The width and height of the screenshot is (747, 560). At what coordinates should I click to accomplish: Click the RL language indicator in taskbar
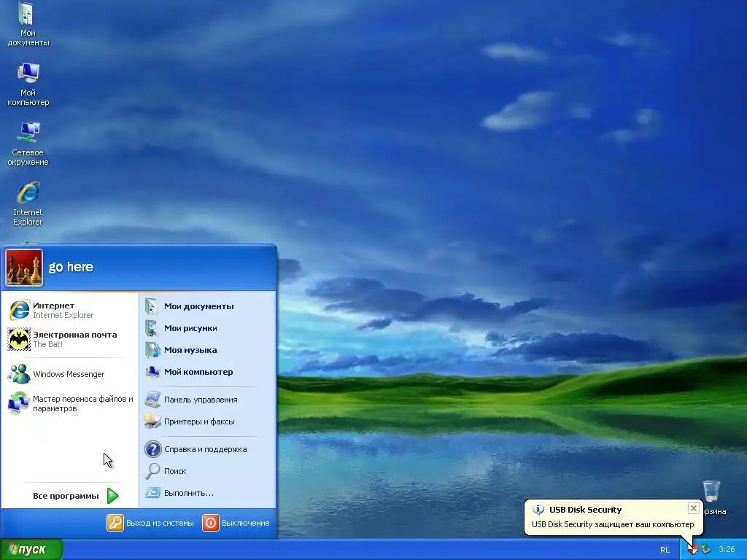pyautogui.click(x=665, y=550)
